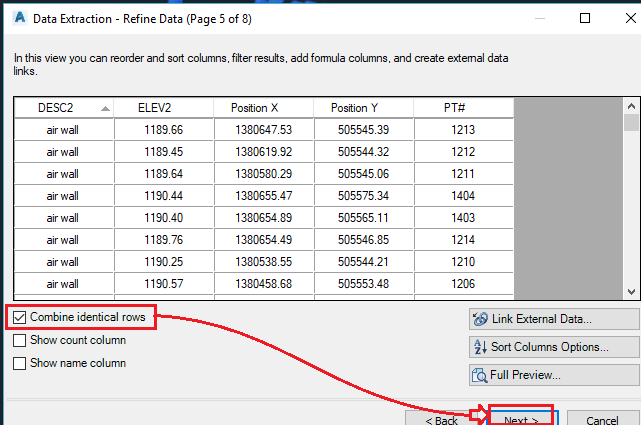Select cell with elevation 1190.44
641x425 pixels.
coord(164,196)
